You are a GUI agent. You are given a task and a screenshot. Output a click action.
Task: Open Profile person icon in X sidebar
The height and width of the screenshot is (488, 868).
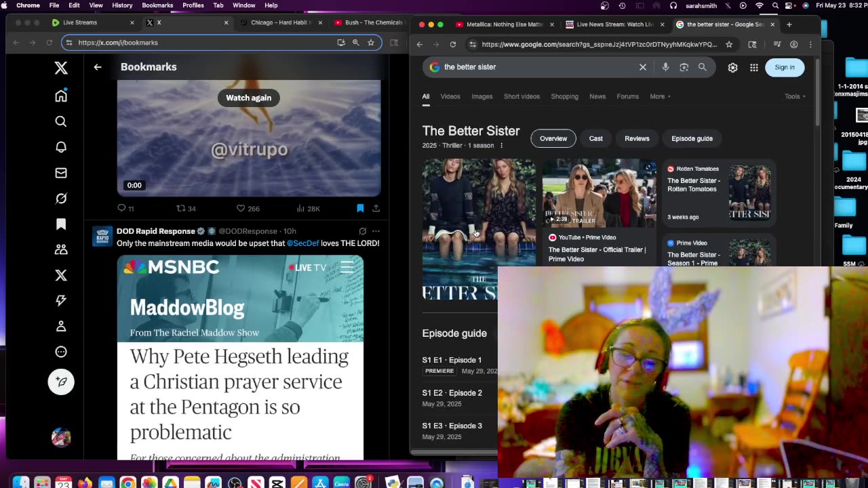[x=61, y=326]
